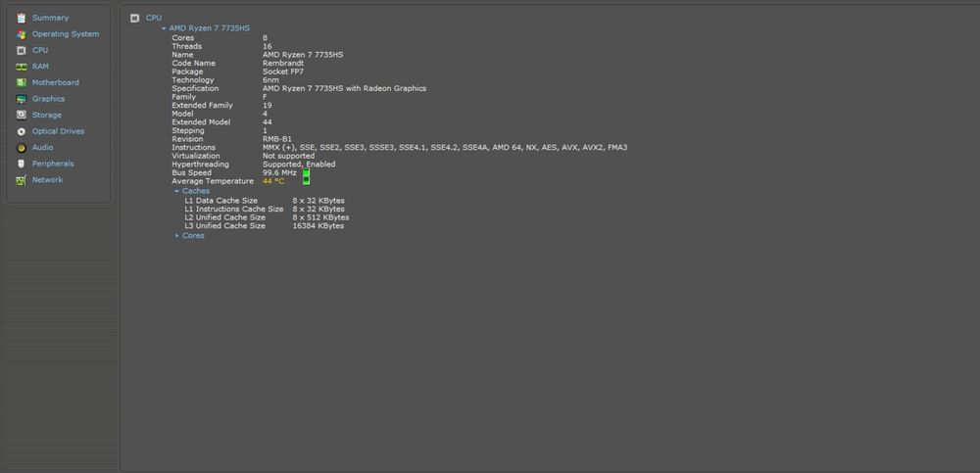Click the Operating System sidebar icon
The width and height of the screenshot is (980, 473).
point(22,34)
